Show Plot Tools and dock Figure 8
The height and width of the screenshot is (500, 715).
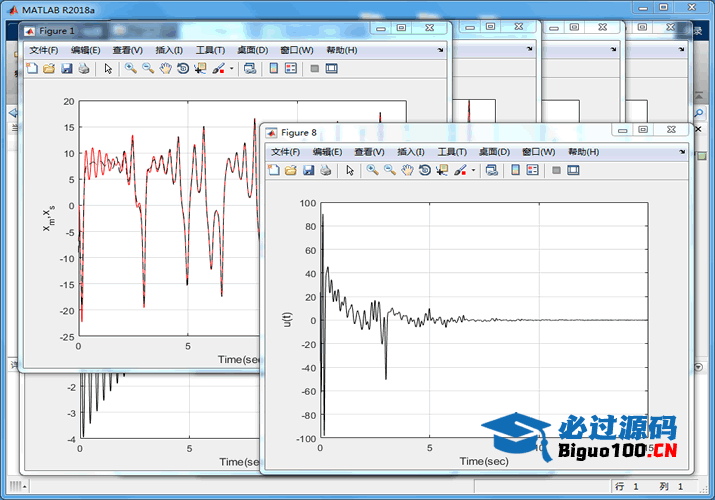(x=573, y=170)
